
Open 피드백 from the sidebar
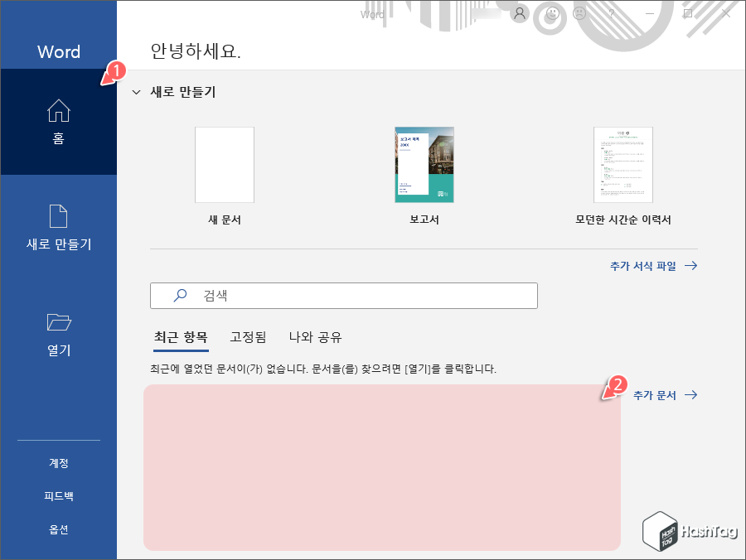58,495
